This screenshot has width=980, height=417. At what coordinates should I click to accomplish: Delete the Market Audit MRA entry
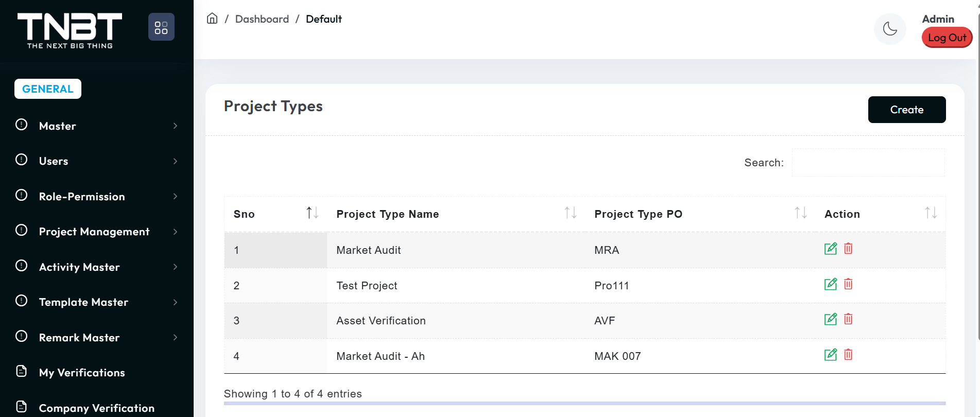coord(848,249)
